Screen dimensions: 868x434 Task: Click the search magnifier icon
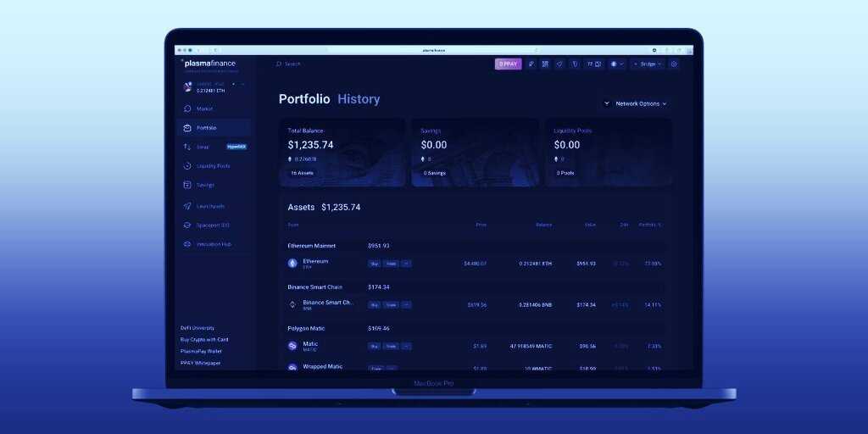pos(279,64)
